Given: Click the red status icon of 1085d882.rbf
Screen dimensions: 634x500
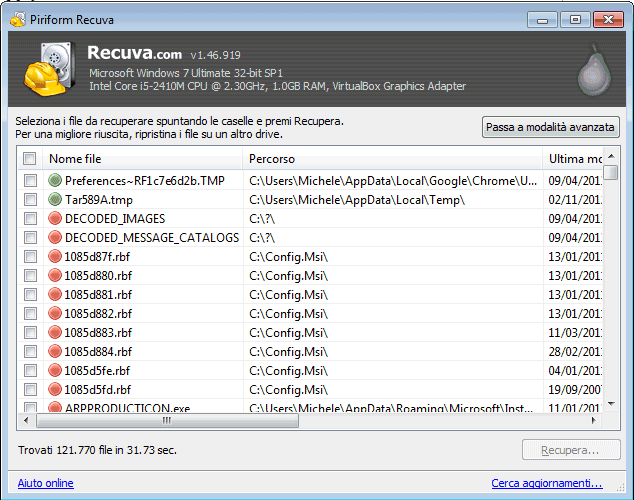Looking at the screenshot, I should (55, 313).
